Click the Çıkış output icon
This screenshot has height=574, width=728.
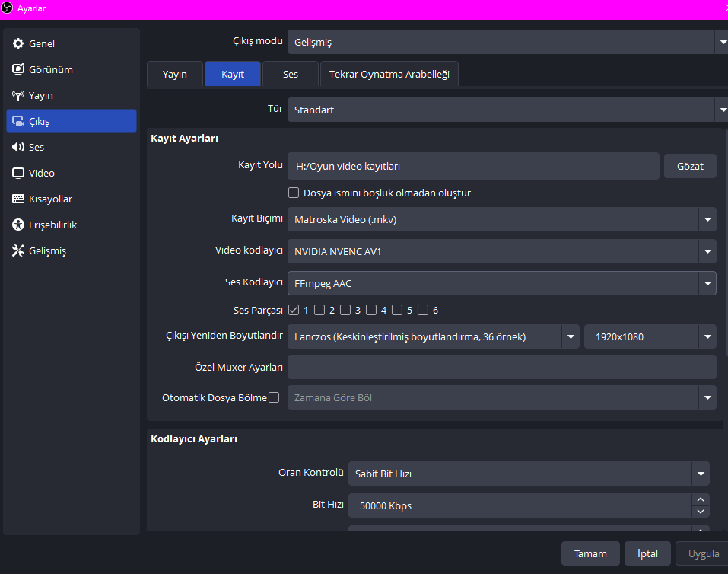click(18, 121)
